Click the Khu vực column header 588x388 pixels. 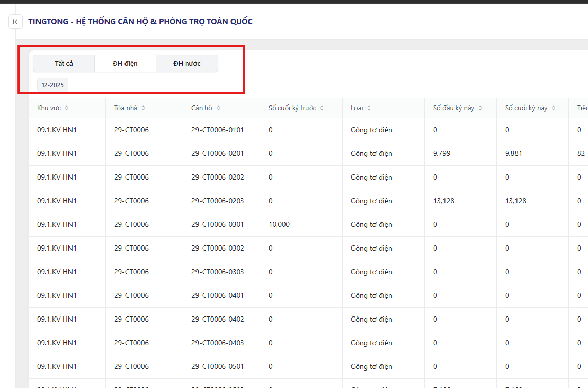[49, 108]
